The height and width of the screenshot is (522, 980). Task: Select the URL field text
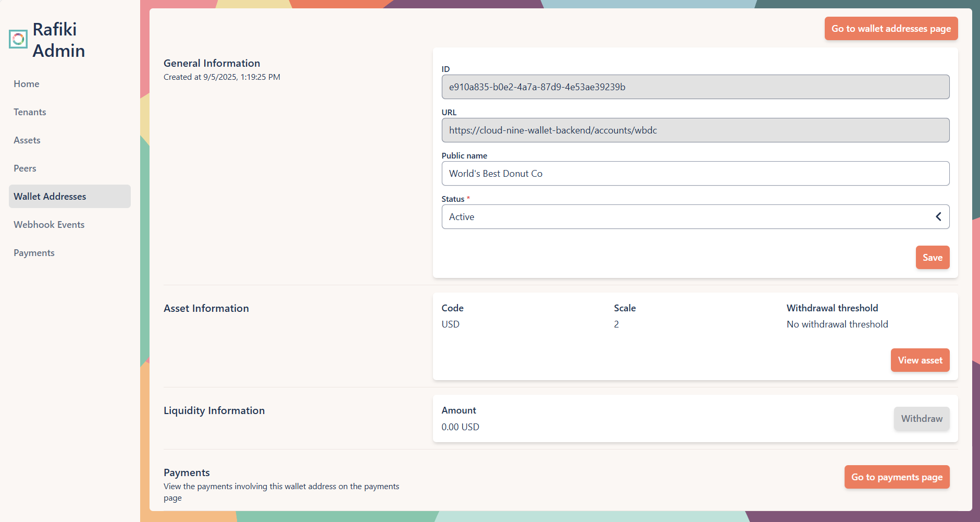695,130
